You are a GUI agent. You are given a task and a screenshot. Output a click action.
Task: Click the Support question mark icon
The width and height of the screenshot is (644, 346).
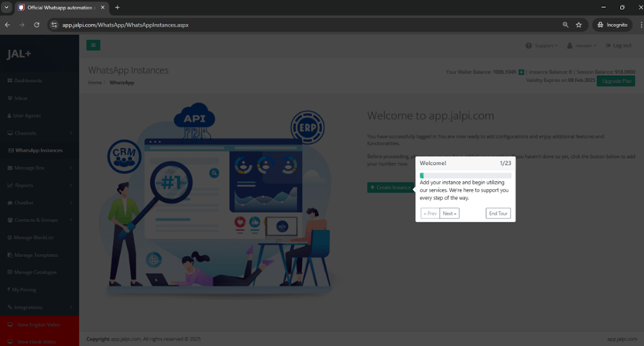click(x=529, y=46)
